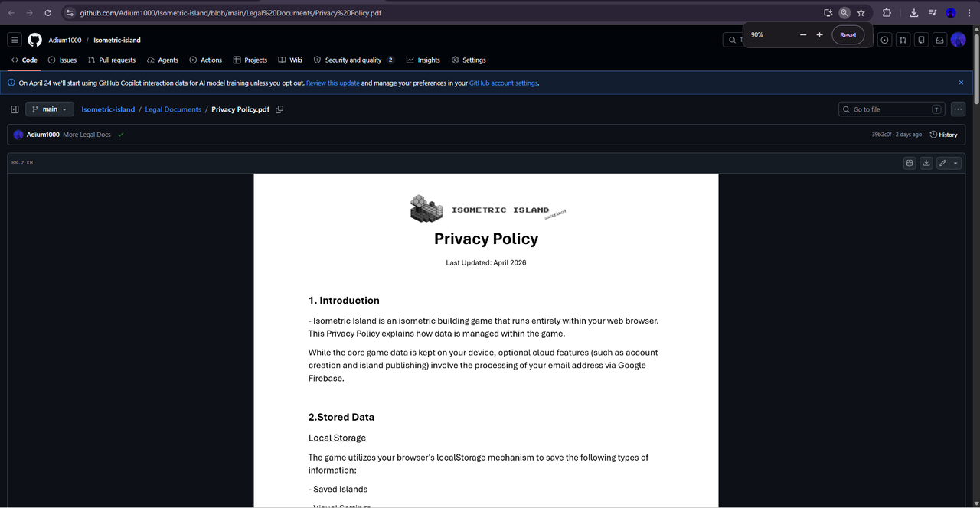980x508 pixels.
Task: Edit the file with the pencil icon
Action: [x=943, y=162]
